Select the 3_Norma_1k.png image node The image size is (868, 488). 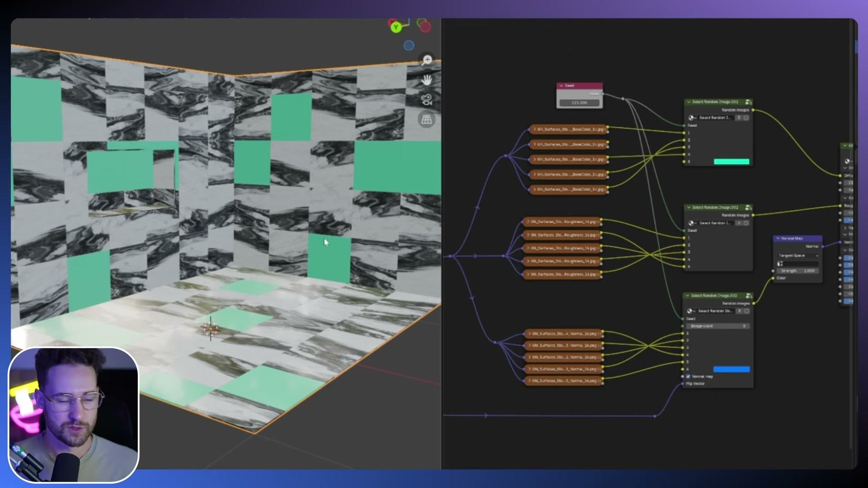pos(563,346)
